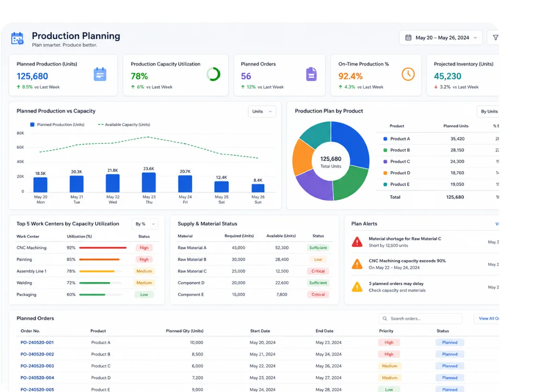Click the red down arrow in Projected Inventory card
535x392 pixels.
click(x=436, y=87)
